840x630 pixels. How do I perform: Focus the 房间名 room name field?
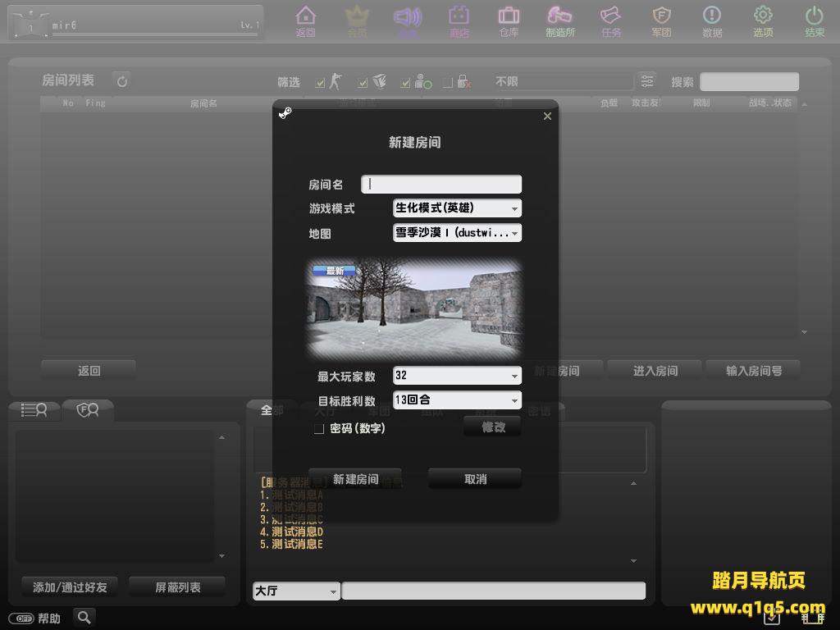pyautogui.click(x=441, y=185)
